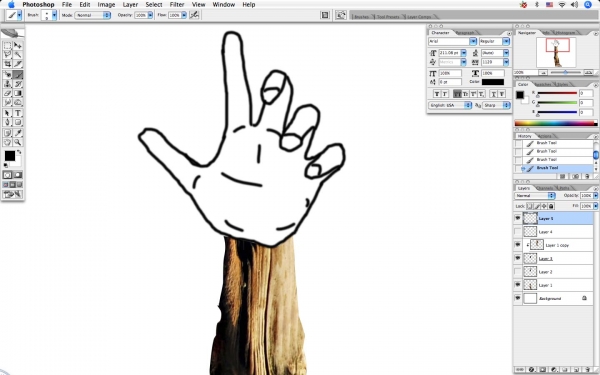Select the Brush tool in toolbox
The height and width of the screenshot is (375, 600).
(18, 75)
